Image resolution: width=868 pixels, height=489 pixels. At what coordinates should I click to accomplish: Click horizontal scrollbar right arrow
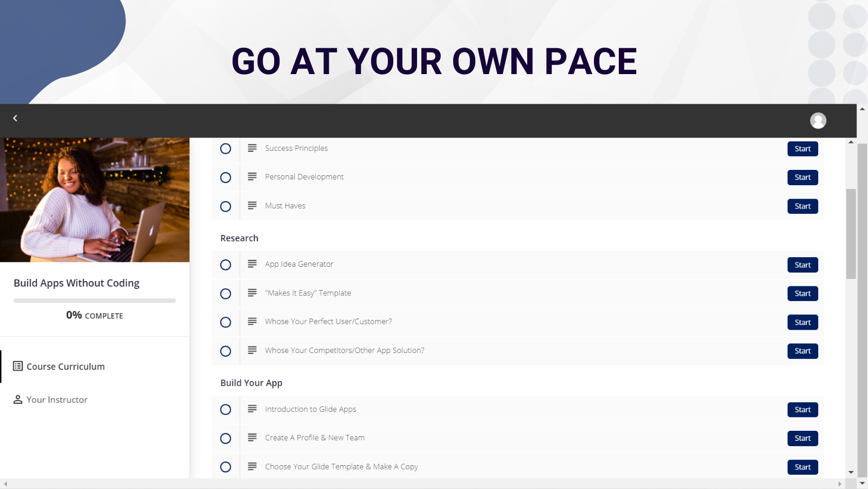(x=840, y=484)
